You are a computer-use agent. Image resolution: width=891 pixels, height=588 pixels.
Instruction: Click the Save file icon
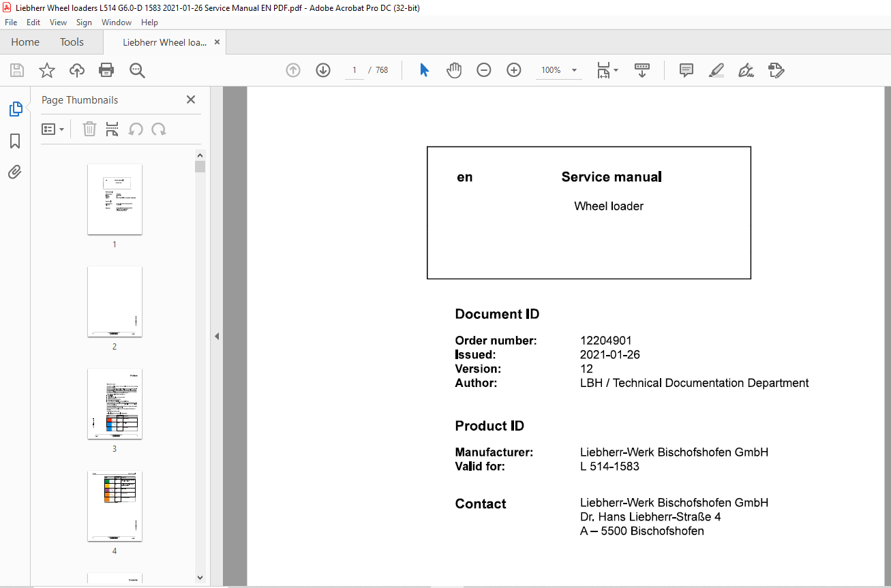click(x=17, y=70)
